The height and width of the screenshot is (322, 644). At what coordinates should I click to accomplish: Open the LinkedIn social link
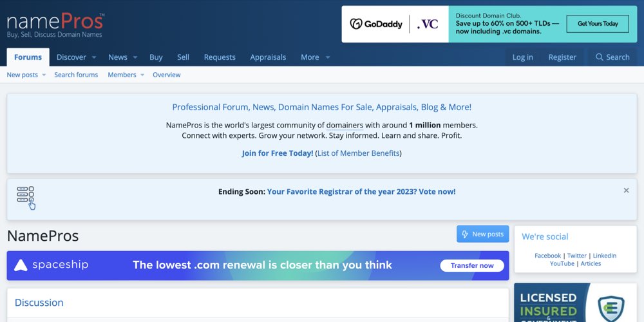click(x=604, y=256)
